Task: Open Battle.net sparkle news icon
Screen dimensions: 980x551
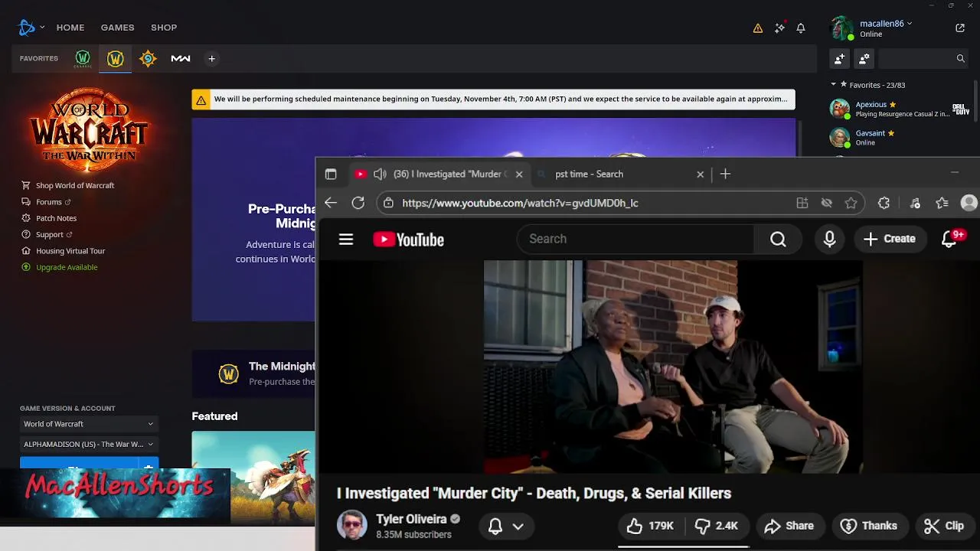Action: [x=779, y=28]
